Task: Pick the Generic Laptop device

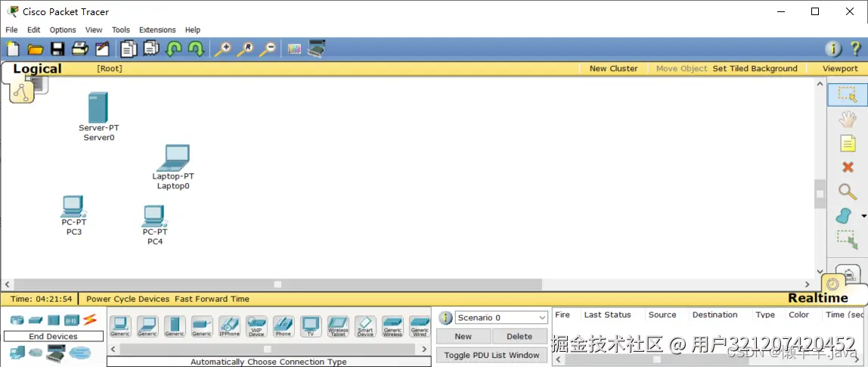Action: [x=147, y=326]
